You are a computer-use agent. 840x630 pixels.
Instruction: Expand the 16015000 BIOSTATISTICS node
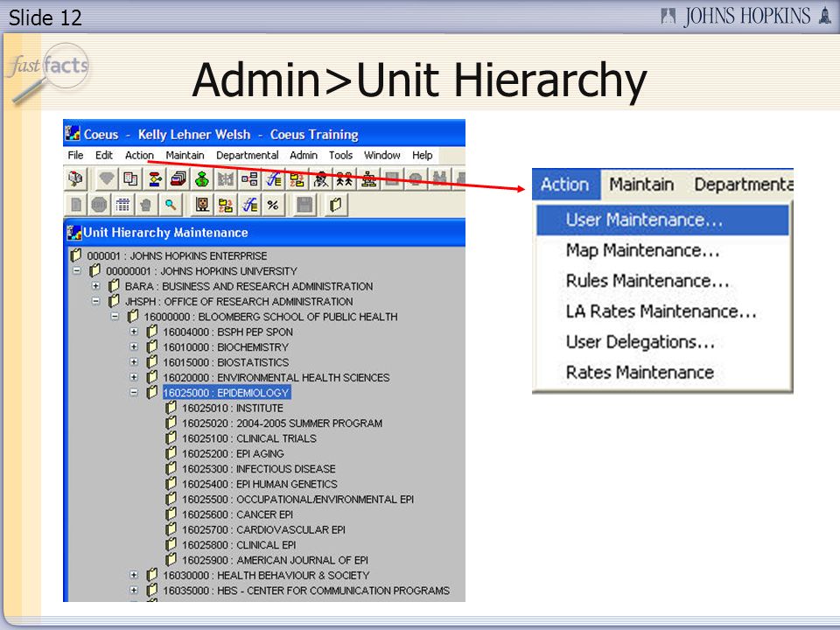tap(134, 362)
